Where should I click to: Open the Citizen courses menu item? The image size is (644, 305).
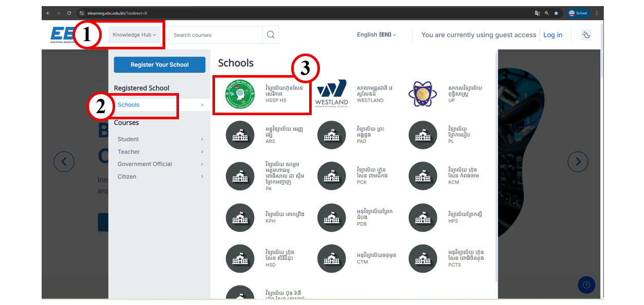127,176
